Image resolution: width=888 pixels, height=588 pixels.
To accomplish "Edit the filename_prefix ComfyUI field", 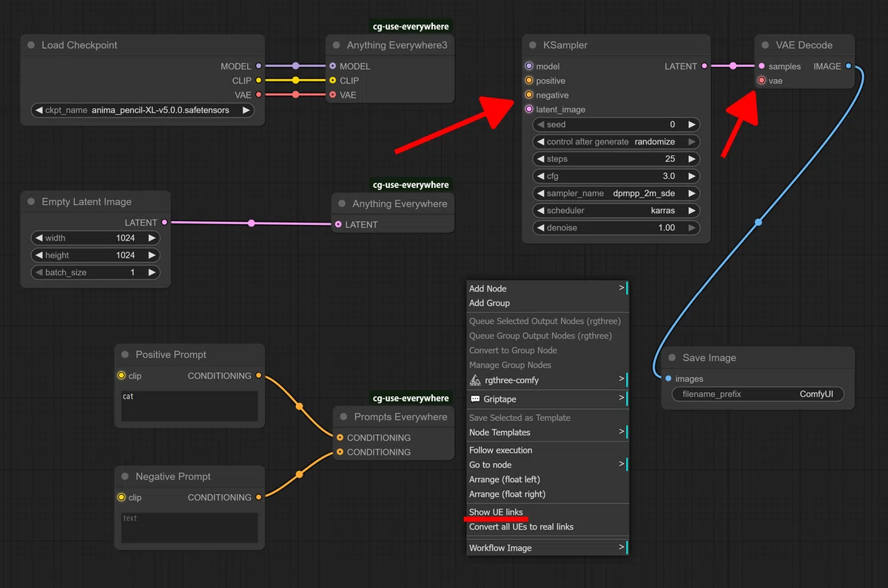I will coord(758,394).
